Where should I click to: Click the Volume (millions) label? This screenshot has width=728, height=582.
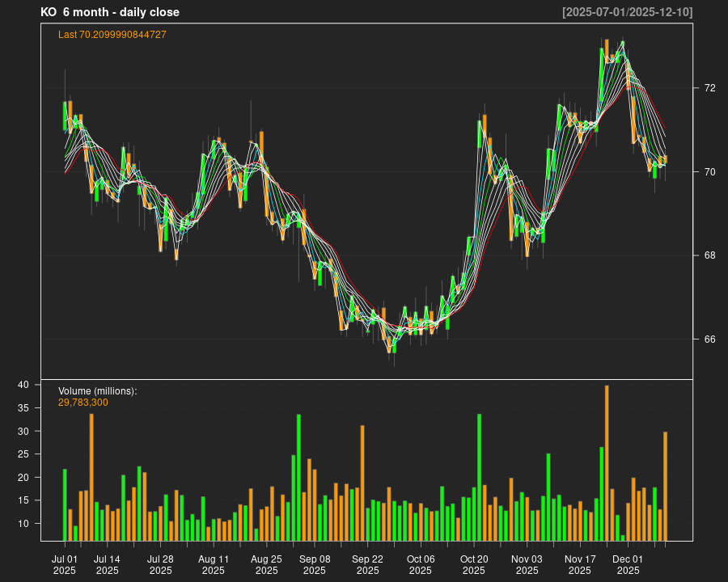(x=98, y=391)
